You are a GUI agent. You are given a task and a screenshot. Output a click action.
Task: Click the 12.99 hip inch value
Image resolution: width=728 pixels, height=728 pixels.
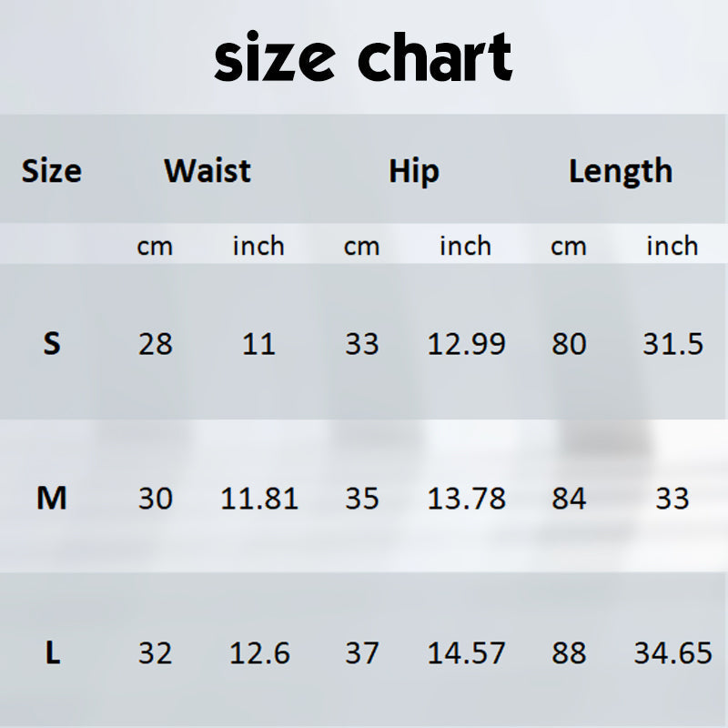(x=467, y=344)
